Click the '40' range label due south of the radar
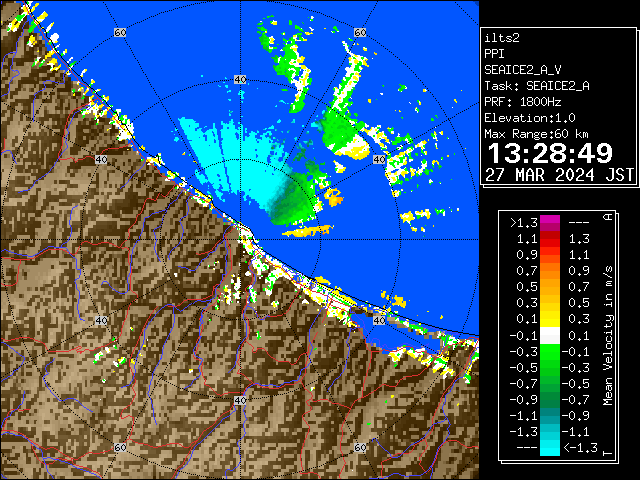The image size is (640, 480). coord(240,400)
